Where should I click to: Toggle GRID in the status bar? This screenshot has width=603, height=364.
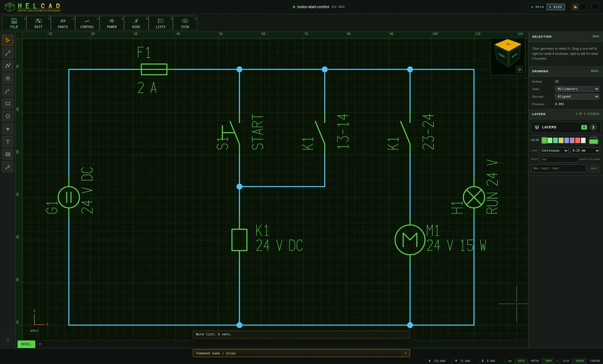pos(521,361)
